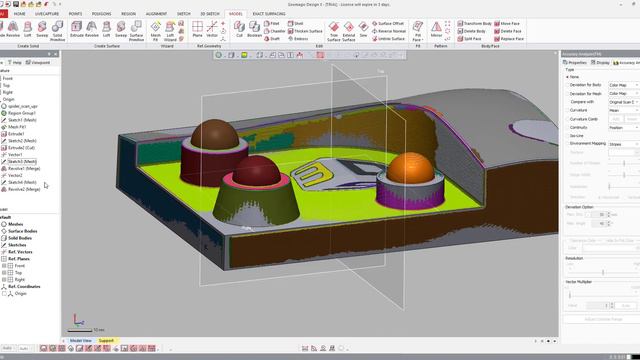The height and width of the screenshot is (360, 640).
Task: Click Untrim Surface tool
Action: (x=388, y=39)
